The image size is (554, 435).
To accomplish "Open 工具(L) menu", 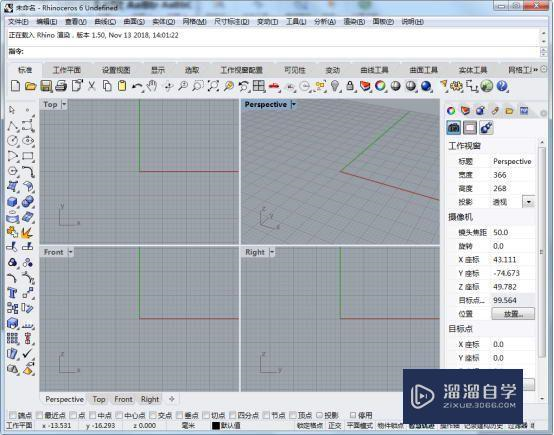I will pos(296,22).
